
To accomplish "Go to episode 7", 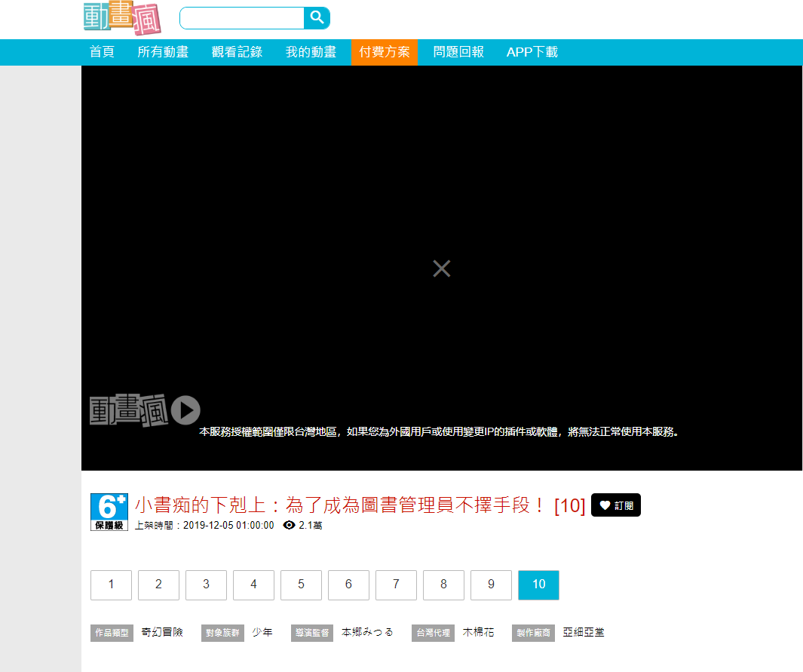I will (396, 585).
